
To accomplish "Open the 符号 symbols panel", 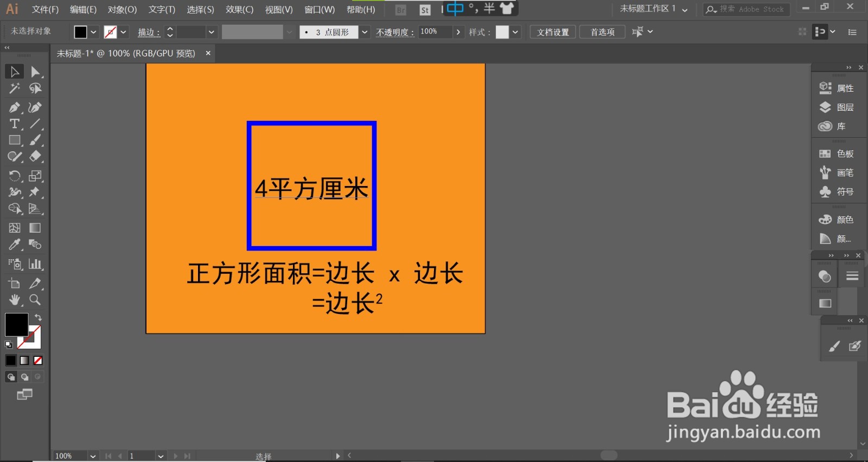I will pos(837,192).
